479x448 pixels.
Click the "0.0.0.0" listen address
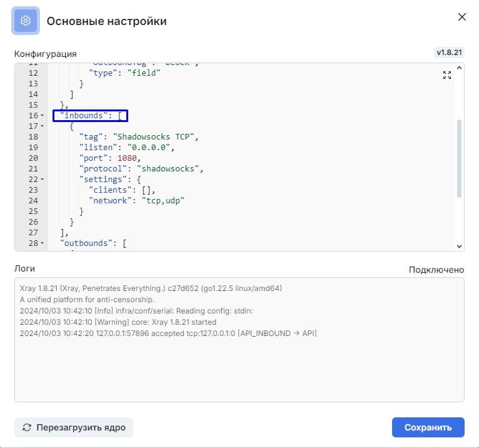click(149, 148)
